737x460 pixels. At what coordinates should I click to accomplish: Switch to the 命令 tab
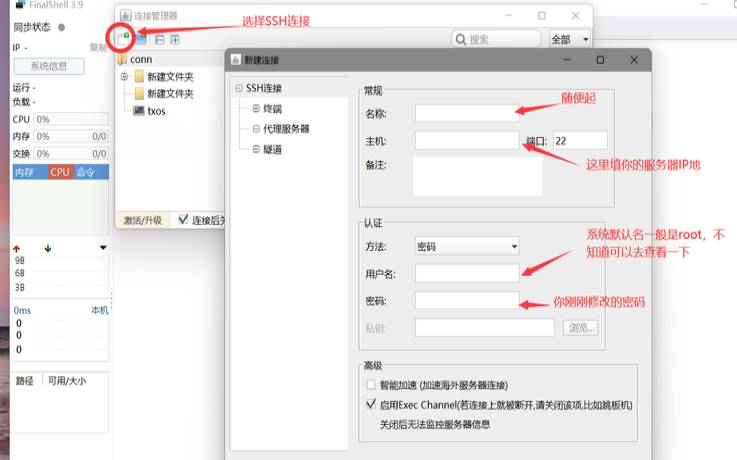click(86, 172)
